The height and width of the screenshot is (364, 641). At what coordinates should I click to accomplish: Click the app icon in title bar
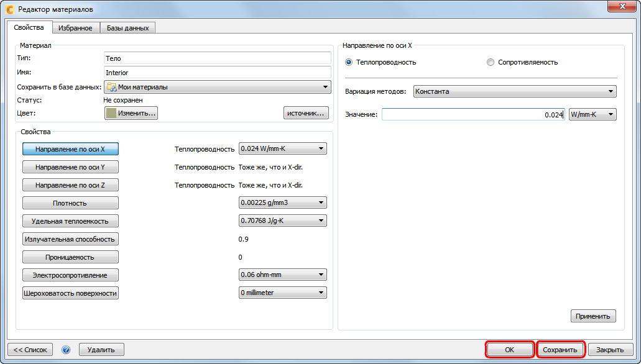(x=9, y=9)
